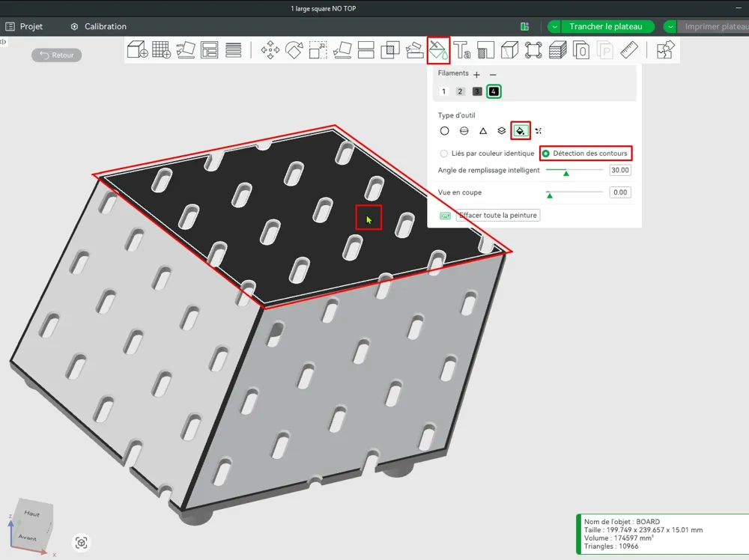Click the Trancher le plateau button
The image size is (749, 560).
click(606, 27)
